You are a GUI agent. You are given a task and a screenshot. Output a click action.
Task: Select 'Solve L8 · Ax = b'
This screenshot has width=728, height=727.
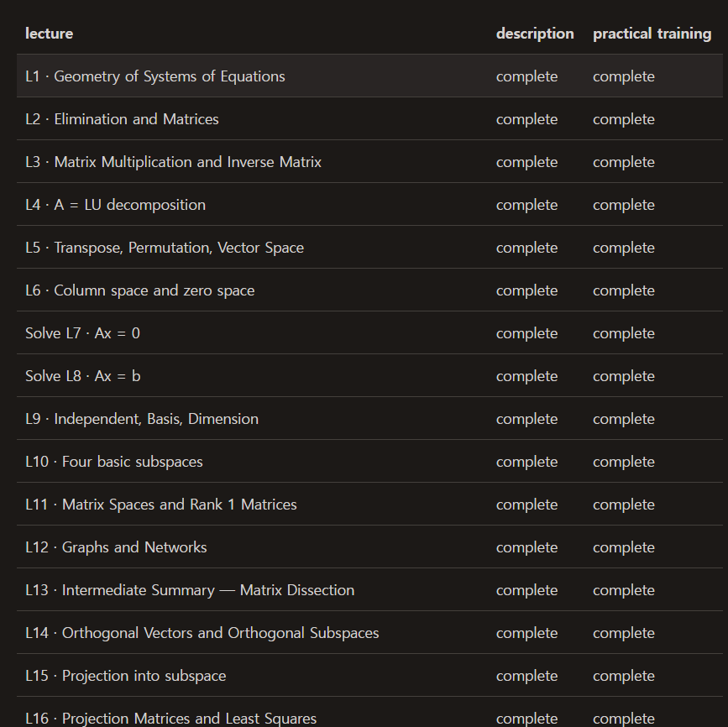82,375
